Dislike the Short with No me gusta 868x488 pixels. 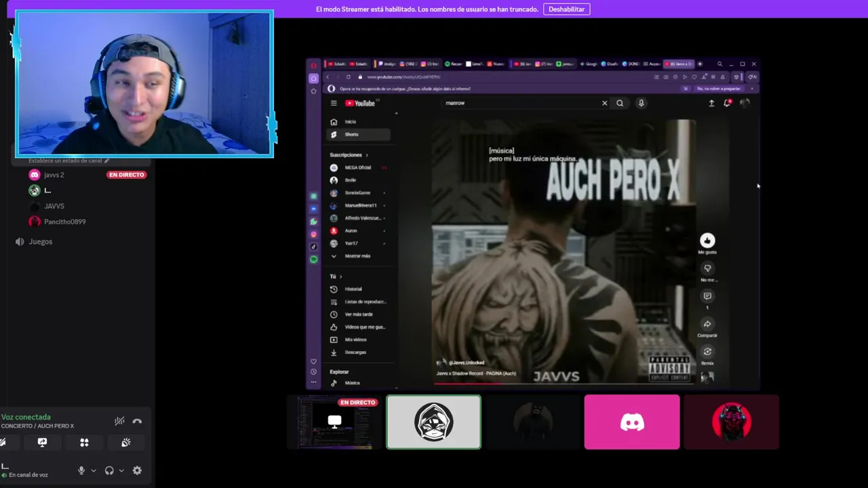707,268
